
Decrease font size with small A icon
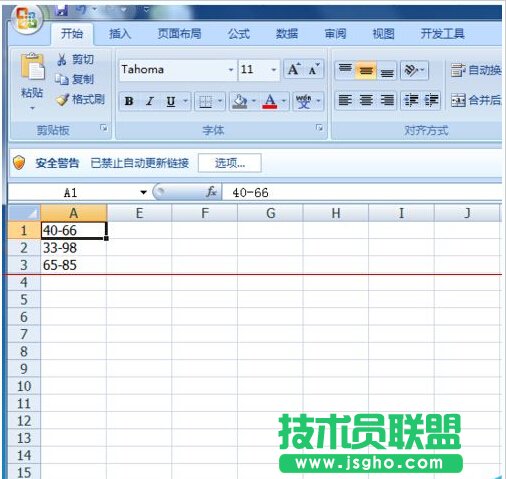[313, 69]
